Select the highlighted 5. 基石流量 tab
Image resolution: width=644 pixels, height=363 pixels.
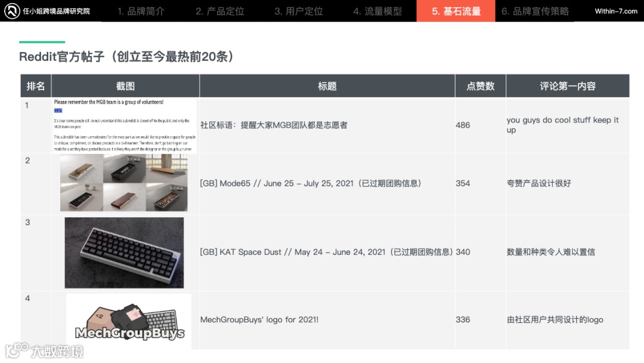click(456, 11)
